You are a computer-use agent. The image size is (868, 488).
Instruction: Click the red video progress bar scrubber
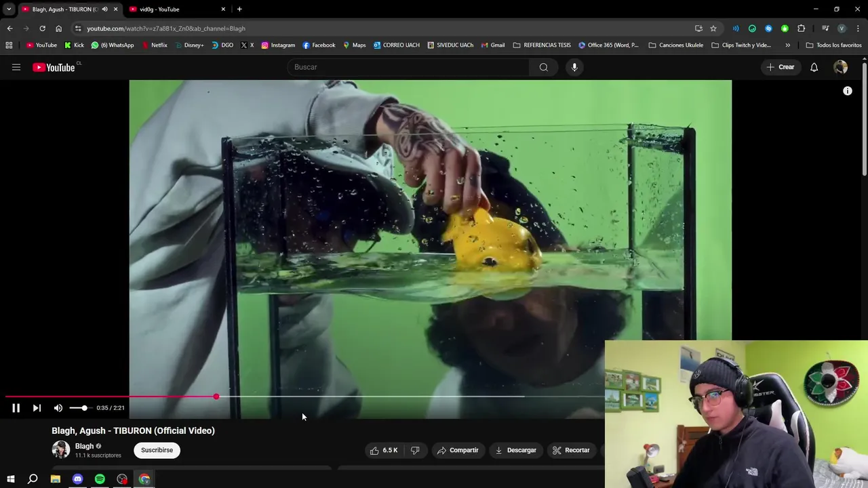216,396
